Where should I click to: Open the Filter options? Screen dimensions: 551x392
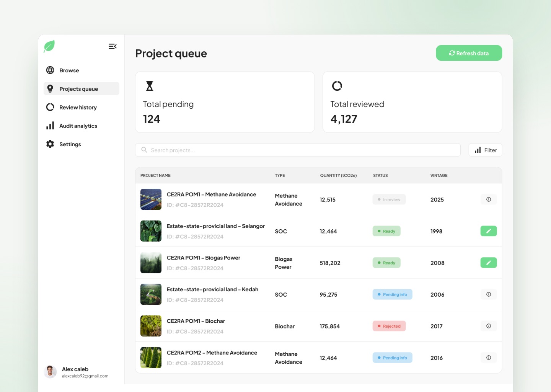(485, 150)
